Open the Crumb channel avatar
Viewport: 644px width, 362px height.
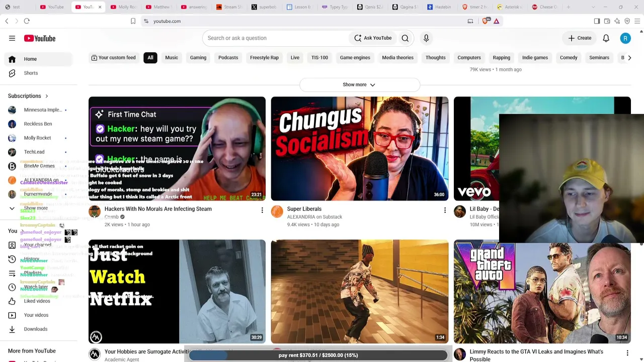click(x=95, y=212)
